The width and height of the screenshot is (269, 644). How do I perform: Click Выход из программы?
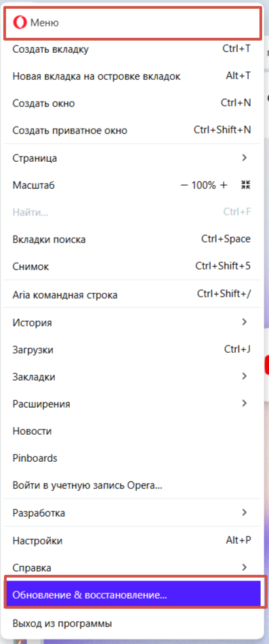click(x=132, y=624)
